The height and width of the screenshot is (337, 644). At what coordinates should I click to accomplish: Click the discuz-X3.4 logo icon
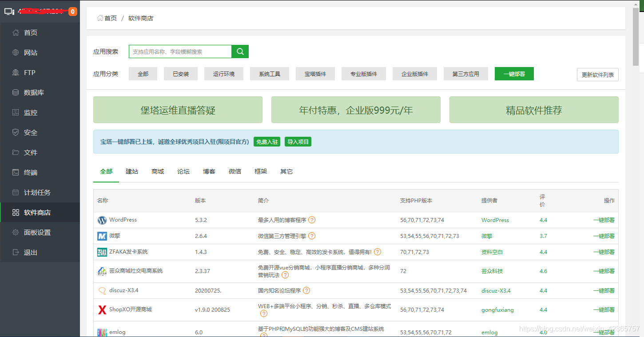tap(102, 291)
